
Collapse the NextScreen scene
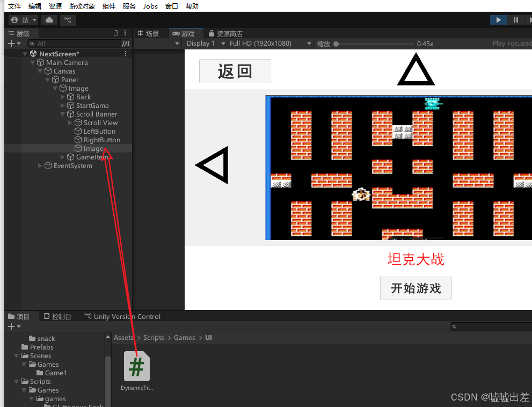tap(25, 54)
